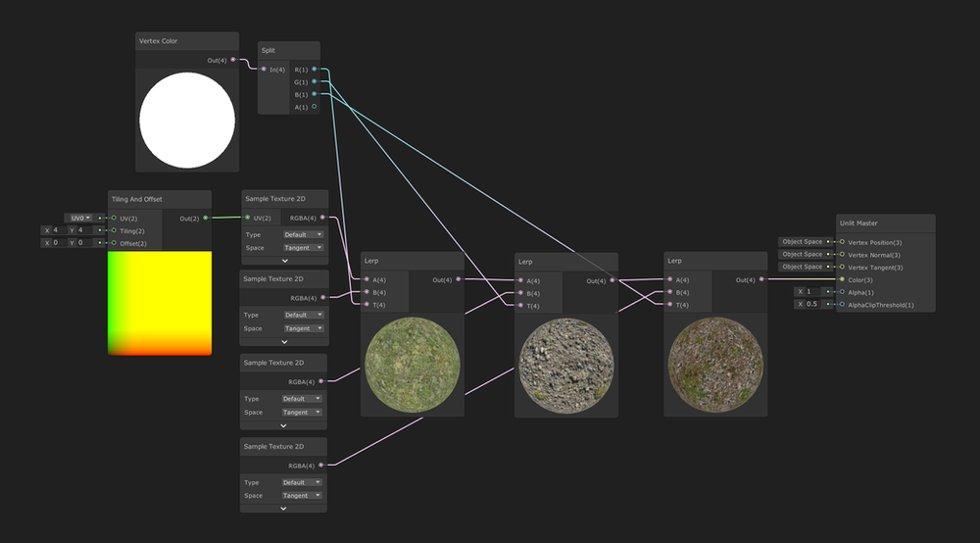Click A(4) port on Lerp nearest Unlit Master
This screenshot has width=980, height=543.
click(x=670, y=279)
